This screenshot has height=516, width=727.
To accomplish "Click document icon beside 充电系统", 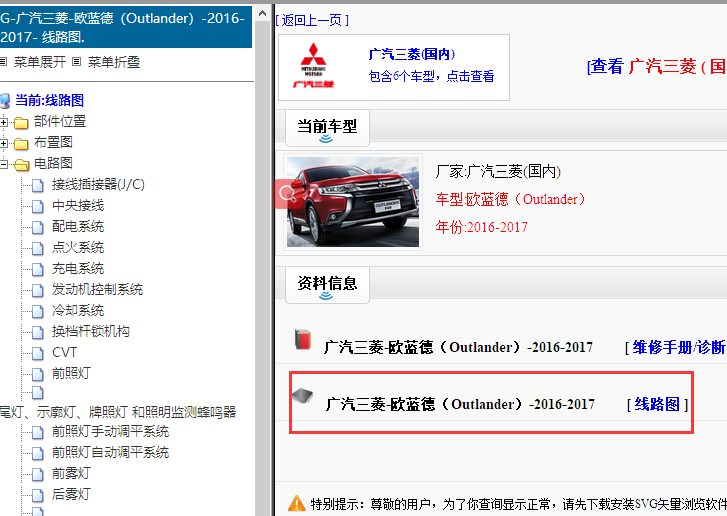I will pos(38,269).
